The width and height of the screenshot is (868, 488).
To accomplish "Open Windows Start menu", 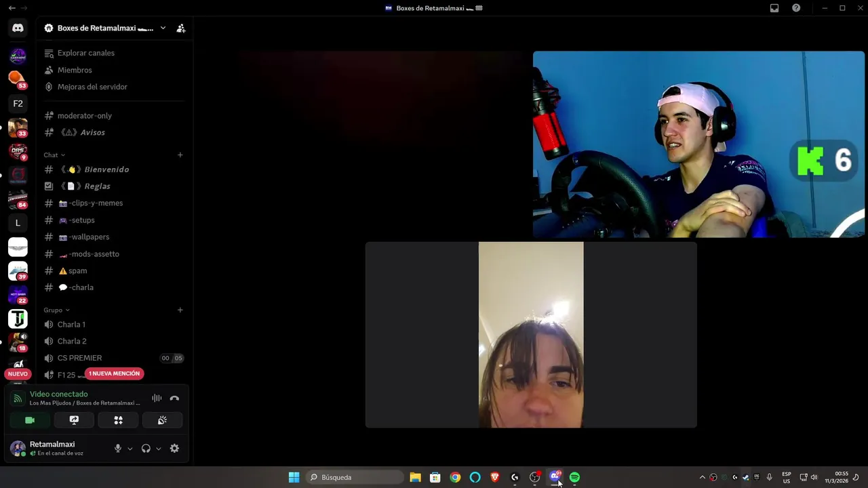I will click(294, 477).
